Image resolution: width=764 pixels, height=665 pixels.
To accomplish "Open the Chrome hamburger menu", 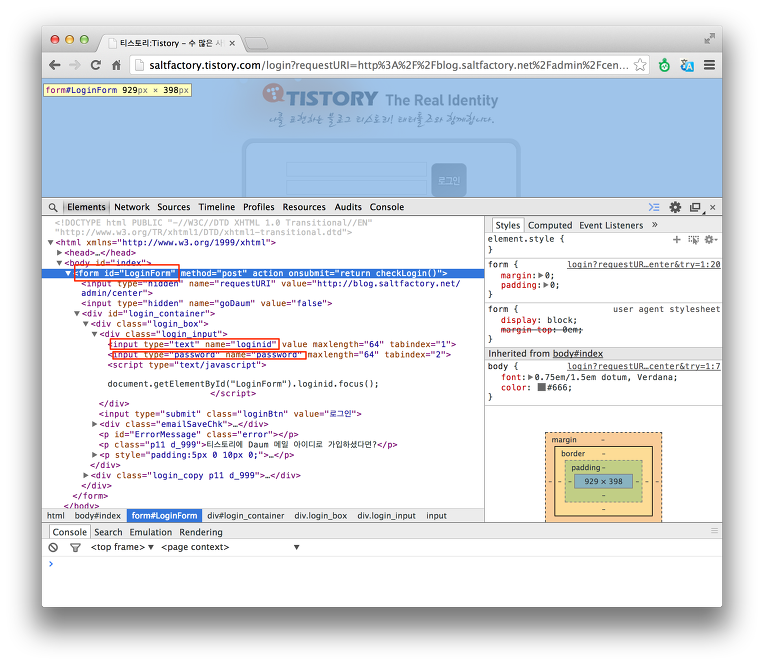I will tap(709, 65).
